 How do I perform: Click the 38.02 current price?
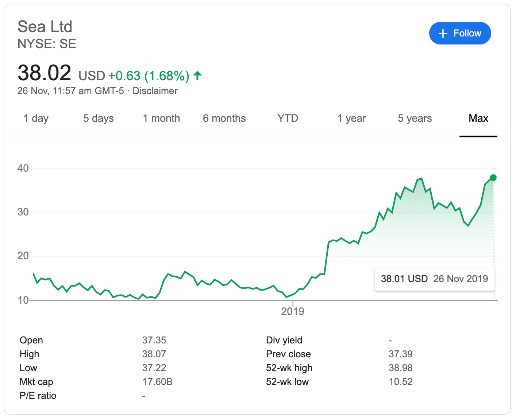coord(44,73)
